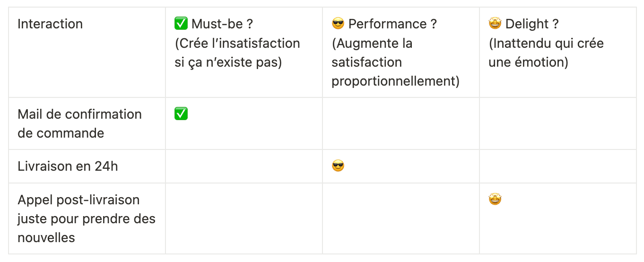
Task: Click the sunglasses emoji in the Performance header
Action: tap(338, 24)
